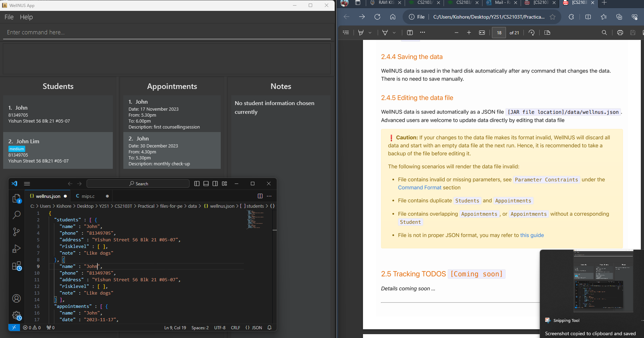
Task: Click the 'medium' risk level tag
Action: tap(17, 149)
